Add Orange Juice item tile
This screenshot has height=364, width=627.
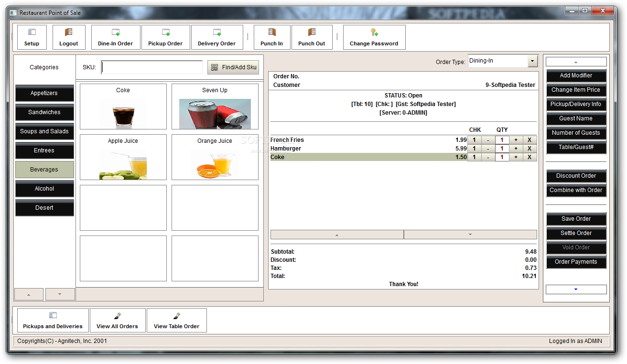pos(215,157)
